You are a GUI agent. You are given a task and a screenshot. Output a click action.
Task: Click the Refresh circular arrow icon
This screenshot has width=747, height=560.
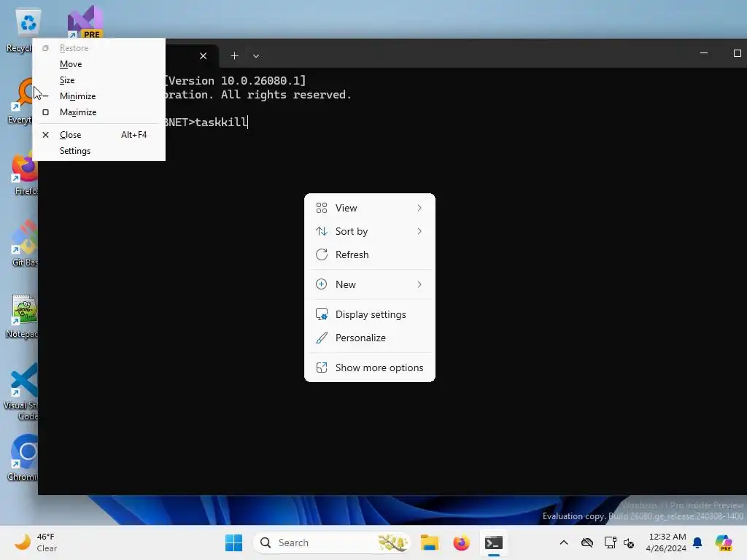tap(322, 254)
